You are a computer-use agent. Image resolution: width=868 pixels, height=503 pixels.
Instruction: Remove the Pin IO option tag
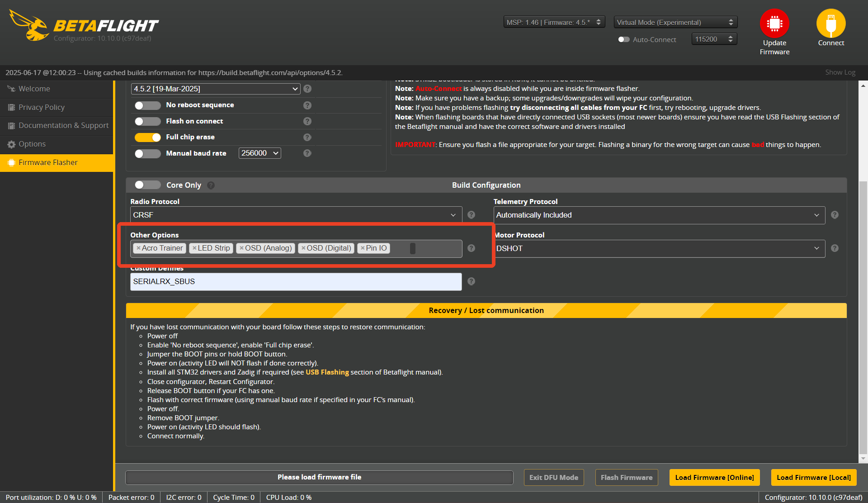363,248
